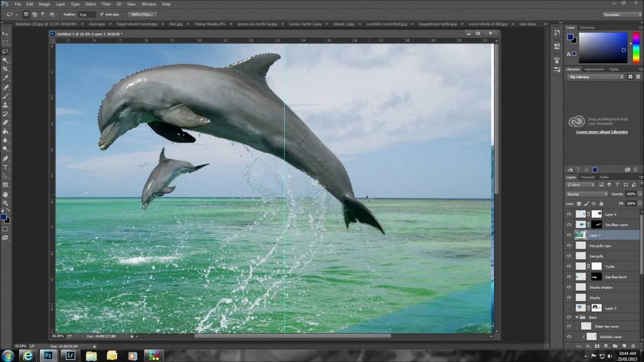Hide the Sea gully copy layer
The image size is (644, 362).
coord(569,245)
